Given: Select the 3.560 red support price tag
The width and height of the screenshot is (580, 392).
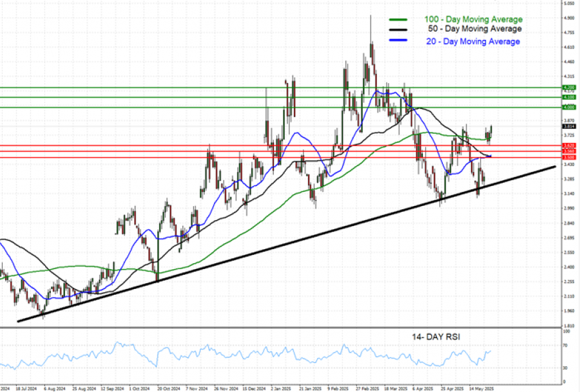Looking at the screenshot, I should [568, 151].
